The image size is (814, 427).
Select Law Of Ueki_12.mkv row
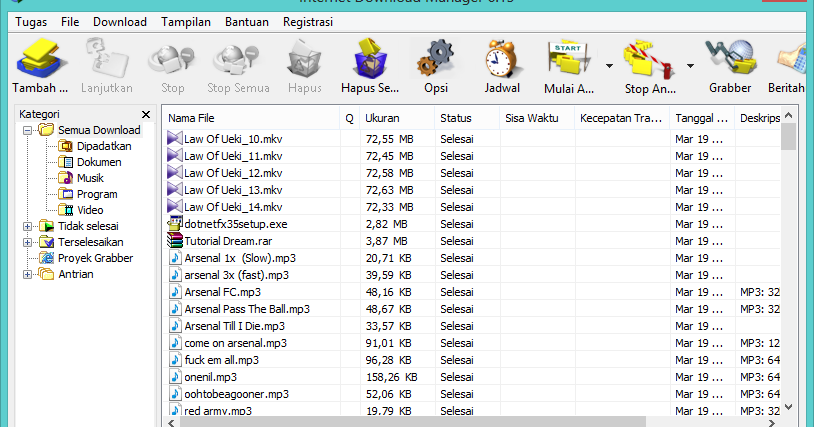(x=471, y=173)
